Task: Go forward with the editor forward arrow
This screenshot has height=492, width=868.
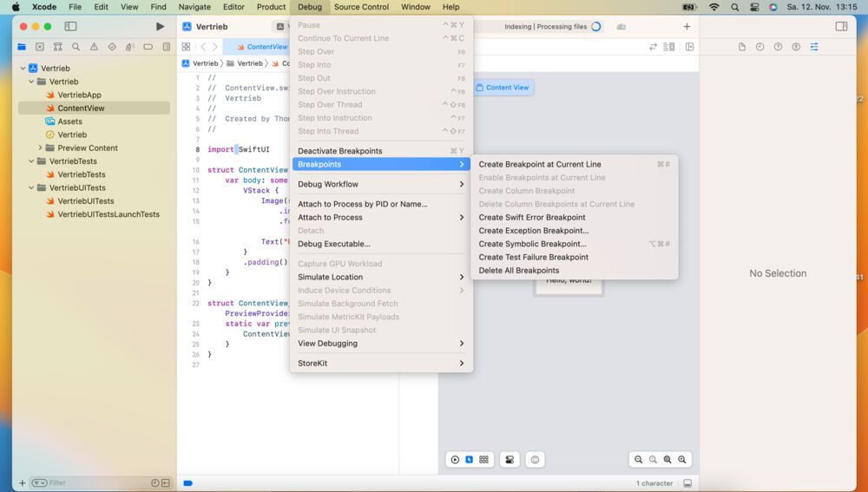Action: coord(214,47)
